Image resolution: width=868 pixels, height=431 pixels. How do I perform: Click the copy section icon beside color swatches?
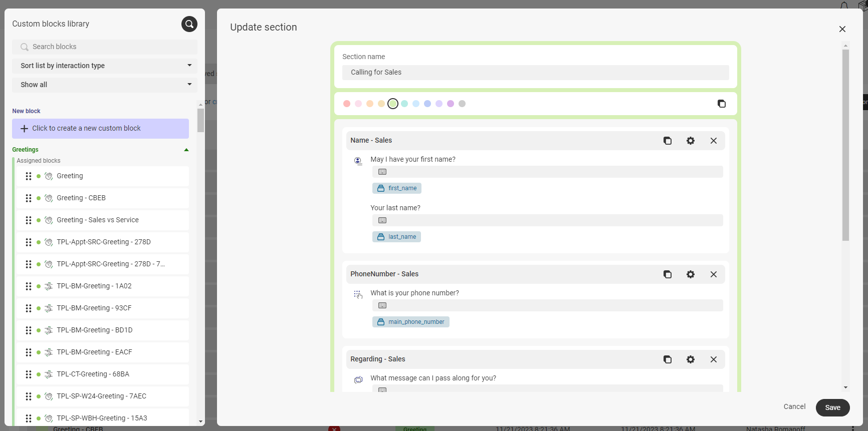pos(722,104)
